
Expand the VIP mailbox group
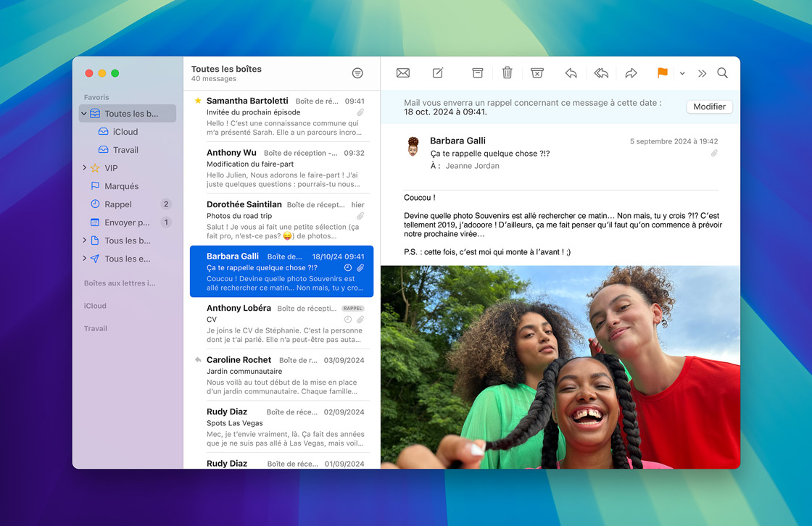coord(84,168)
